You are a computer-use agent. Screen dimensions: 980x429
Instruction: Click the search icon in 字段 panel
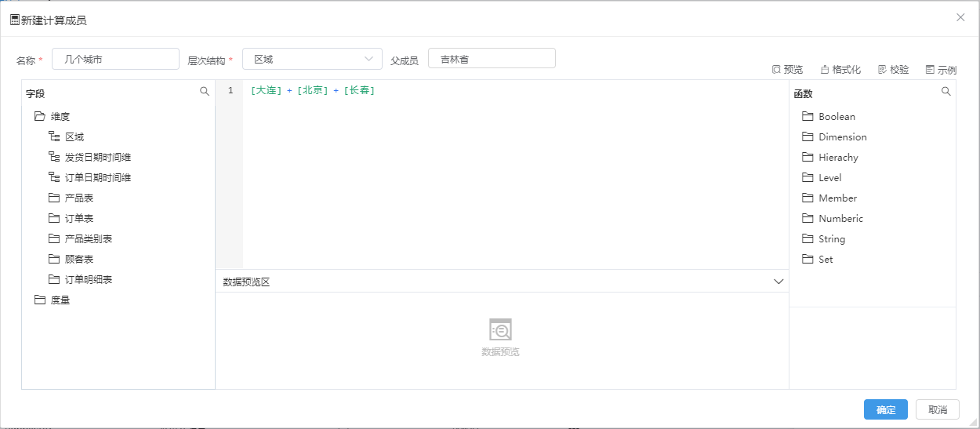[x=205, y=92]
